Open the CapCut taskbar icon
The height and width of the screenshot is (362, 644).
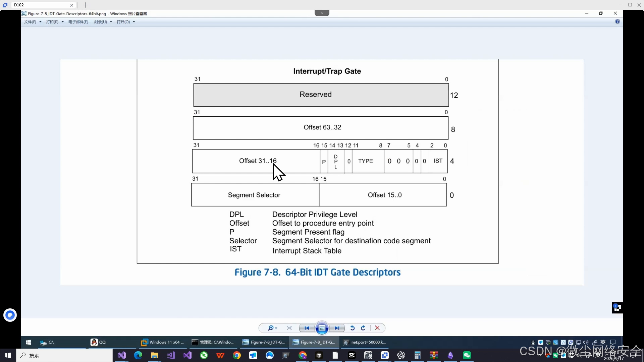pos(352,355)
